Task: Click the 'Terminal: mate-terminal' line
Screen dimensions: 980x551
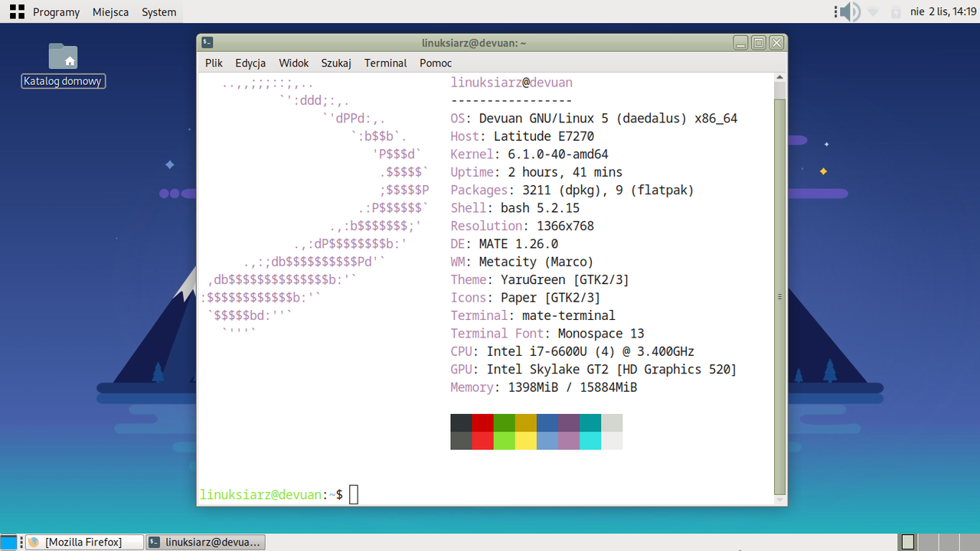Action: pyautogui.click(x=533, y=315)
